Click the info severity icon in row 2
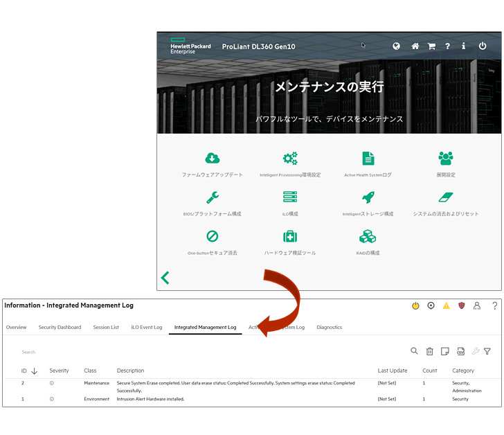This screenshot has width=504, height=435. 52,383
